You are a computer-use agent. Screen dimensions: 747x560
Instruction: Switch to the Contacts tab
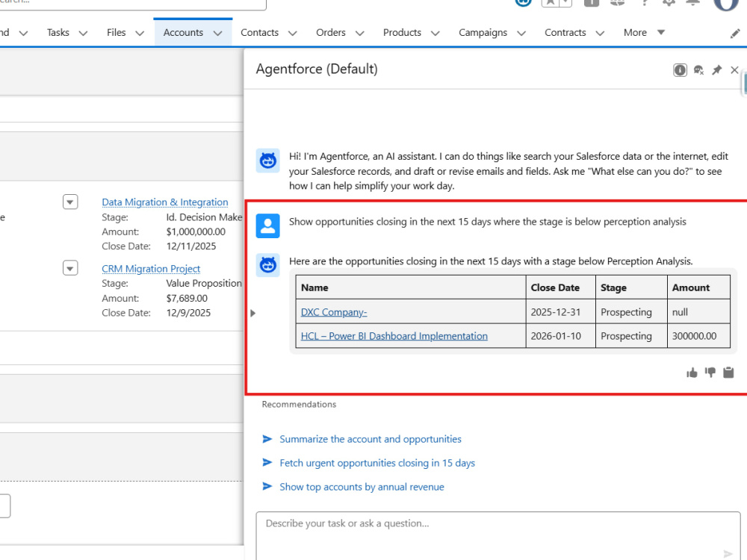click(260, 32)
